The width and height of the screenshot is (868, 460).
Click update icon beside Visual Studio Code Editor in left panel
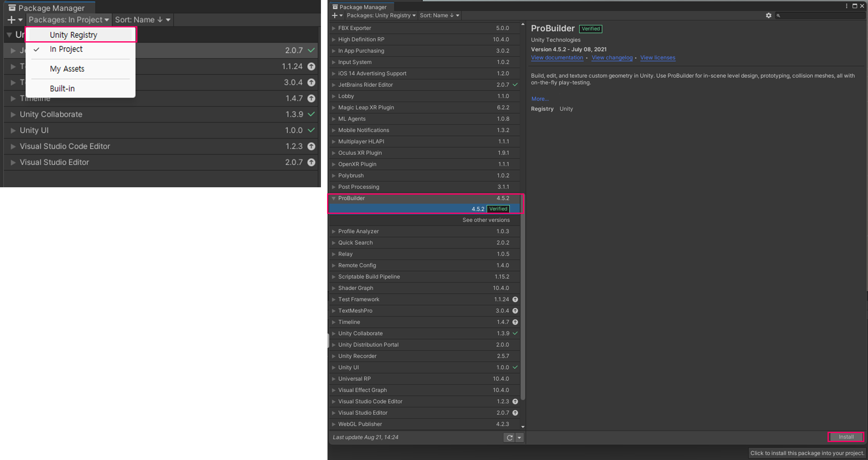[x=311, y=146]
